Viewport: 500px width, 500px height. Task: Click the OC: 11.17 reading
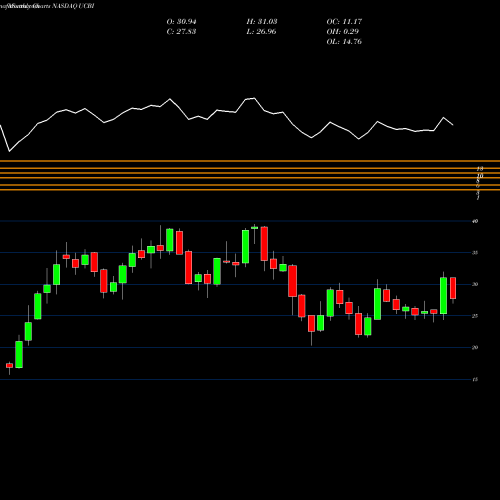(x=344, y=22)
